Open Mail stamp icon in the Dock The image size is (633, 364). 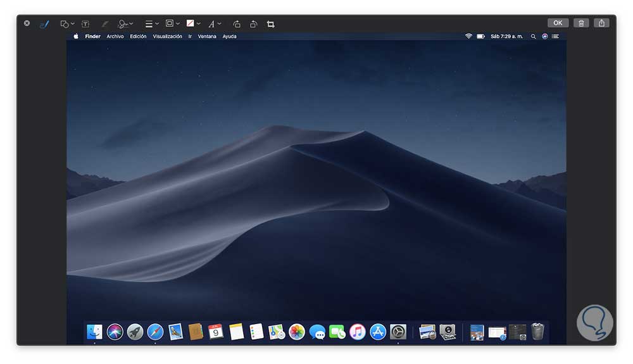pos(175,332)
